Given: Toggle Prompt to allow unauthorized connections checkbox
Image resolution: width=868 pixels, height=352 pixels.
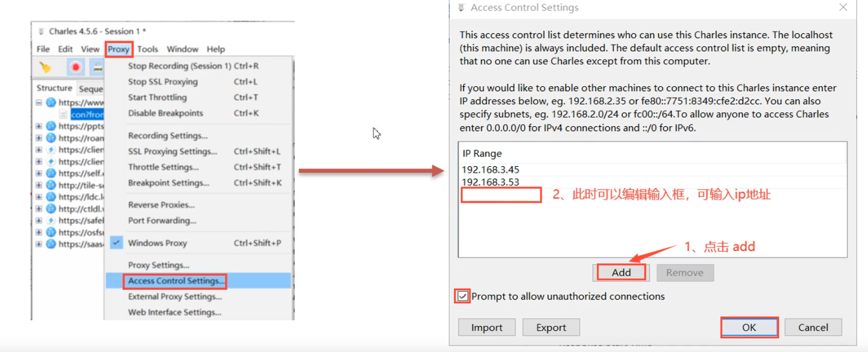Looking at the screenshot, I should (463, 296).
